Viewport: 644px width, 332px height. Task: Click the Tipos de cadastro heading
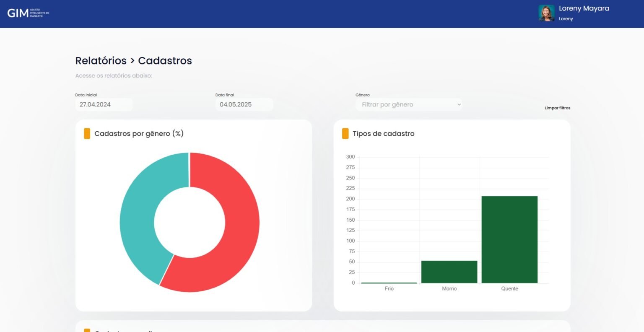(x=383, y=134)
